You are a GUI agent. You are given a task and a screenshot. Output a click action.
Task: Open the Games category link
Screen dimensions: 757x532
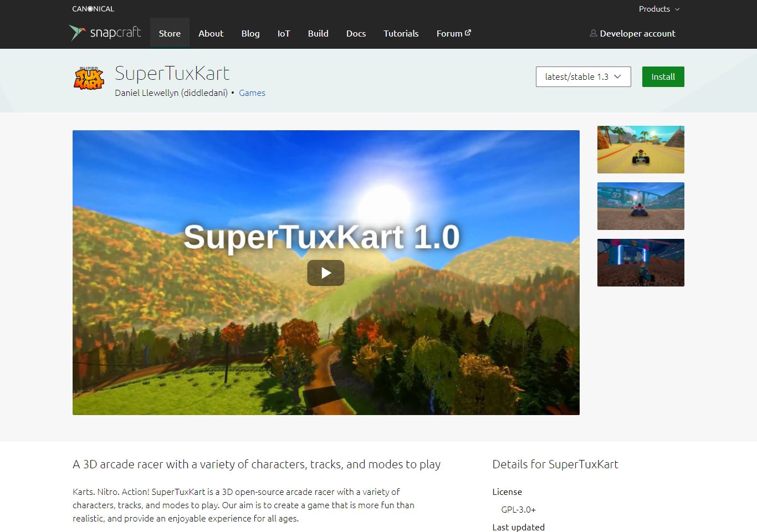point(252,93)
